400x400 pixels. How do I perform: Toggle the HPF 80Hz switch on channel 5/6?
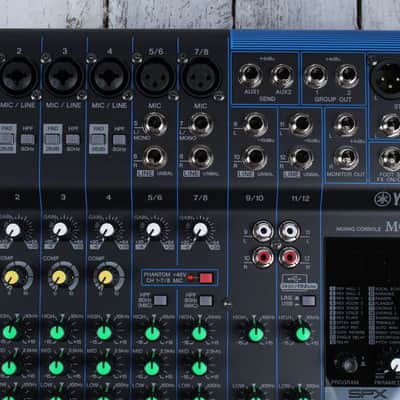(160, 300)
